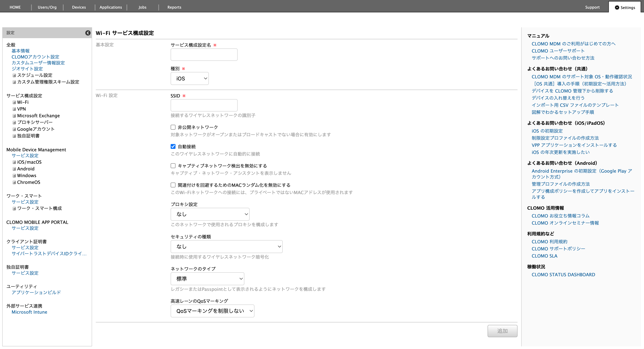Enable the 非公開ネットワーク checkbox
The image size is (644, 349).
pos(173,127)
